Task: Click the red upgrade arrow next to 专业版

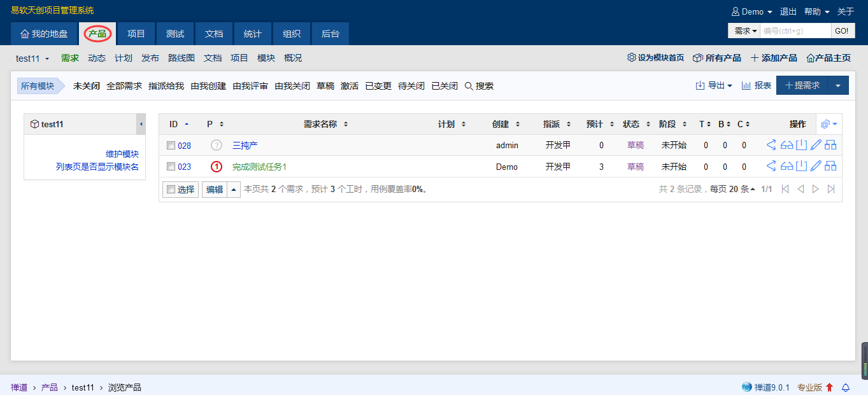Action: coord(830,387)
